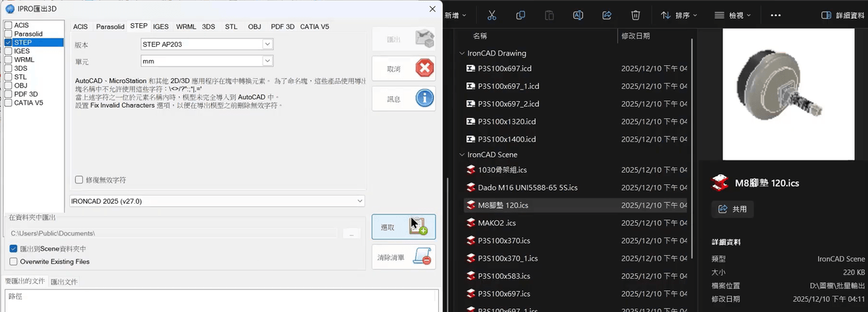868x312 pixels.
Task: Click the Delete trash icon in Explorer
Action: pos(635,14)
